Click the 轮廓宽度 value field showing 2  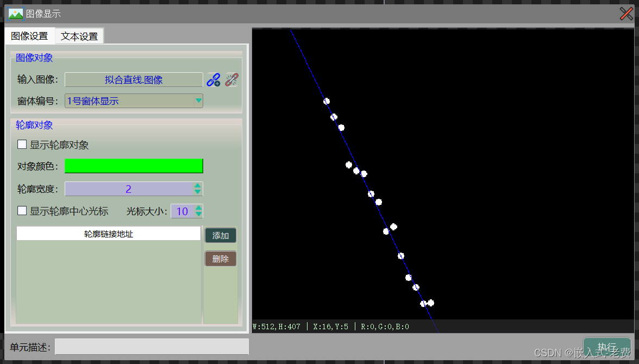[129, 189]
